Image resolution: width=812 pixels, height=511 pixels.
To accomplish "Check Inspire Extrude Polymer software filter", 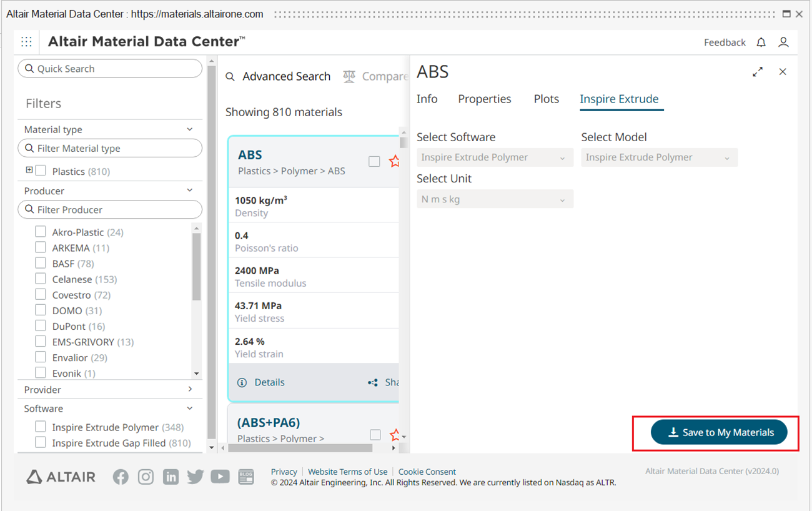I will coord(41,427).
